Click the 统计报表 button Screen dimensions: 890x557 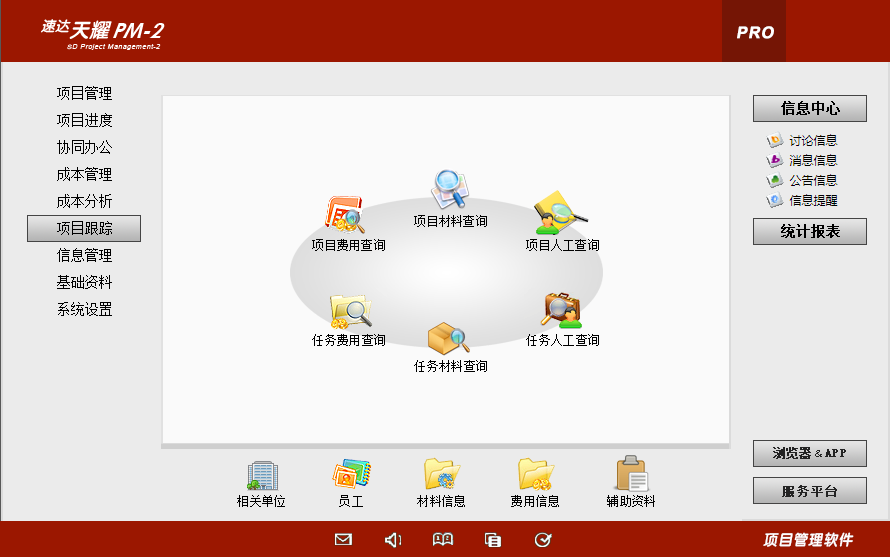pos(809,232)
